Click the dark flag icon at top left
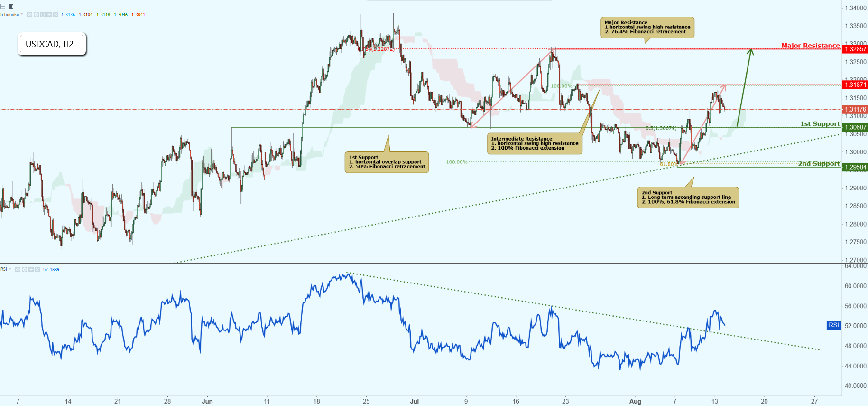 pyautogui.click(x=11, y=6)
